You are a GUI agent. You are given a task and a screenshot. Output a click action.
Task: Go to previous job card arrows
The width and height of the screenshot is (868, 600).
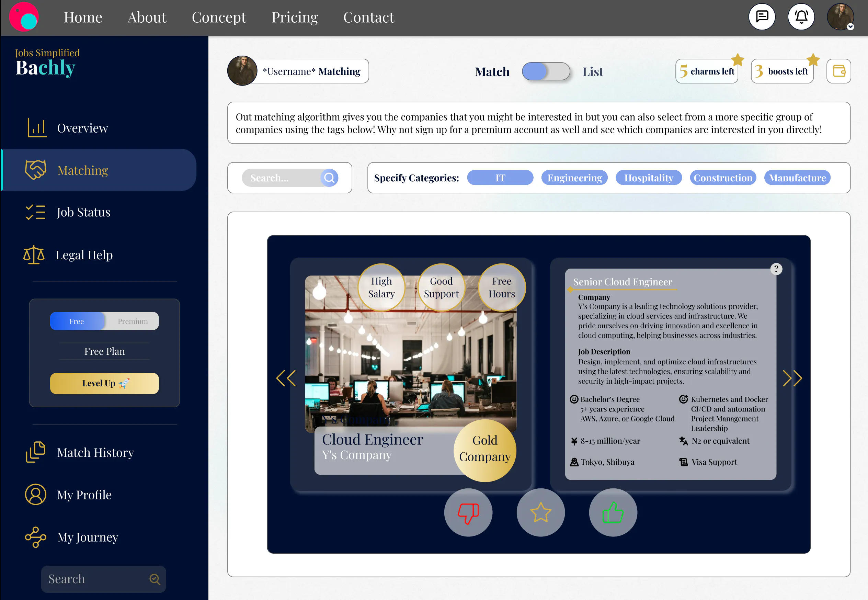[286, 378]
